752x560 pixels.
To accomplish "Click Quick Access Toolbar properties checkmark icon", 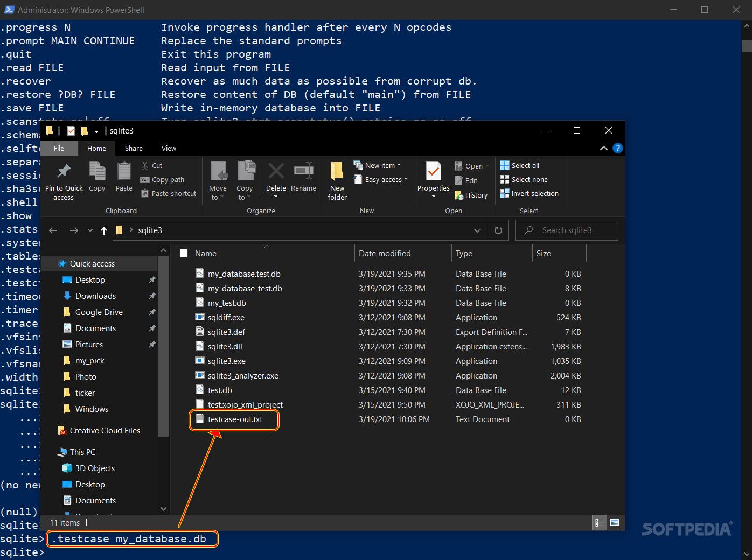I will (x=71, y=131).
